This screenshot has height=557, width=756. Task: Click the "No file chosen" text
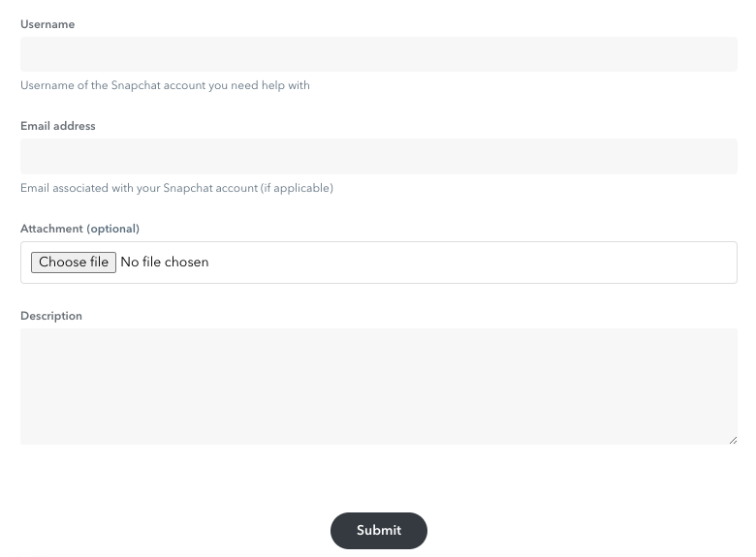click(164, 262)
